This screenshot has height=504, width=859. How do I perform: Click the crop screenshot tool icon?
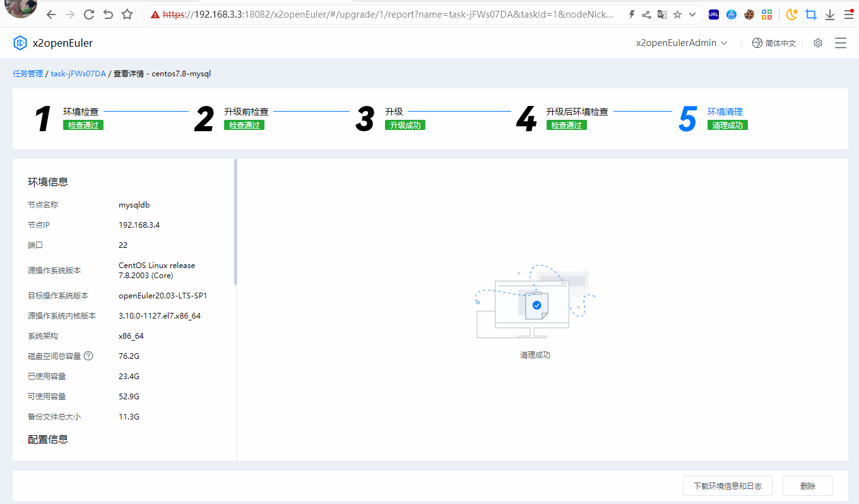[x=811, y=14]
